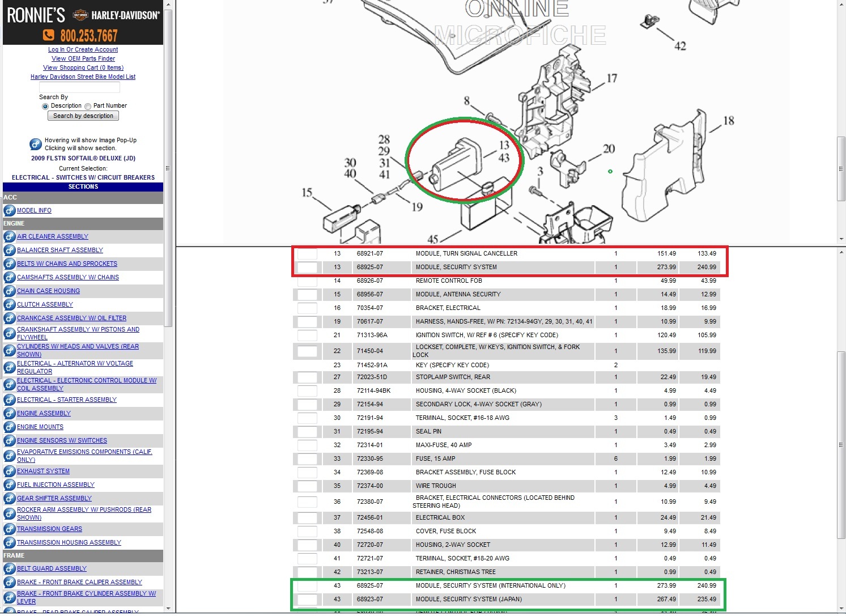Click part number 68921-07
This screenshot has width=846, height=616.
pos(370,253)
